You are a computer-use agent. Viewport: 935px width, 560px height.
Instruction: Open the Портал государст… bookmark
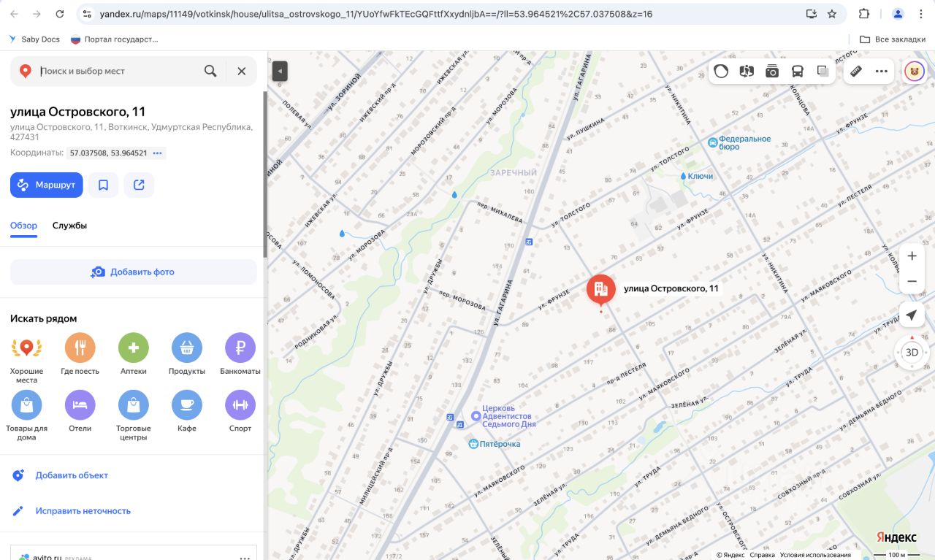[x=114, y=39]
